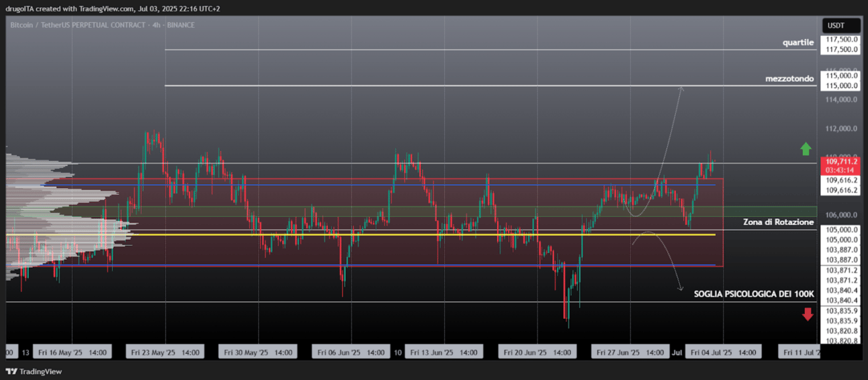Image resolution: width=868 pixels, height=380 pixels.
Task: Click the 'Fri 16 May '25 14:00' date label
Action: coord(73,352)
